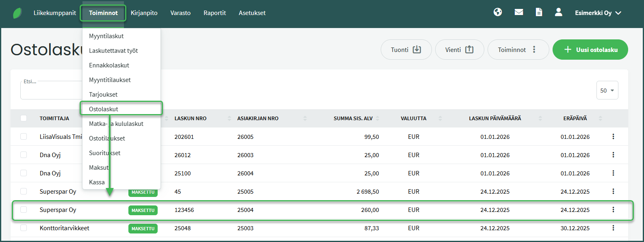Sort by the Eräpäivä column header
The height and width of the screenshot is (242, 644).
point(575,118)
